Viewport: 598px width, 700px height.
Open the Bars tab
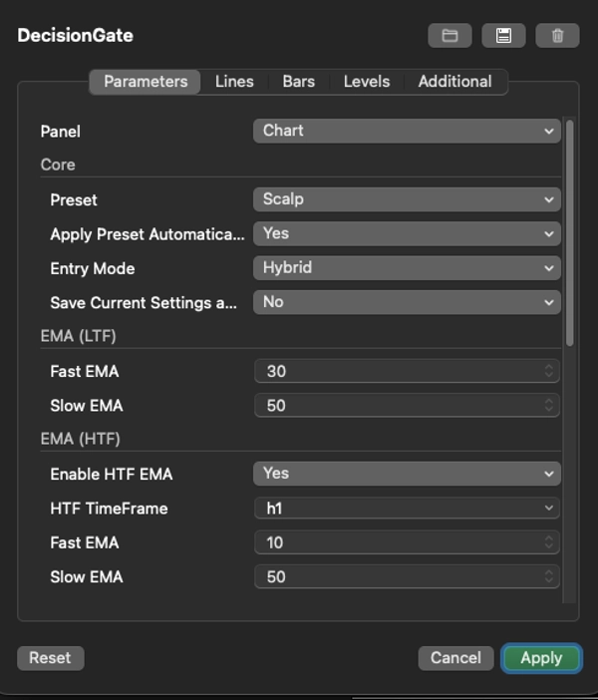[298, 82]
